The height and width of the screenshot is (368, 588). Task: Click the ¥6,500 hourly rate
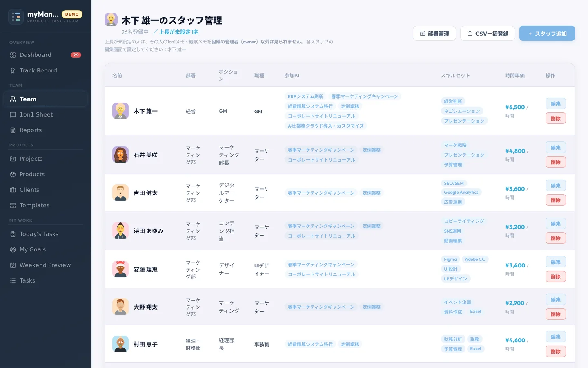point(515,107)
